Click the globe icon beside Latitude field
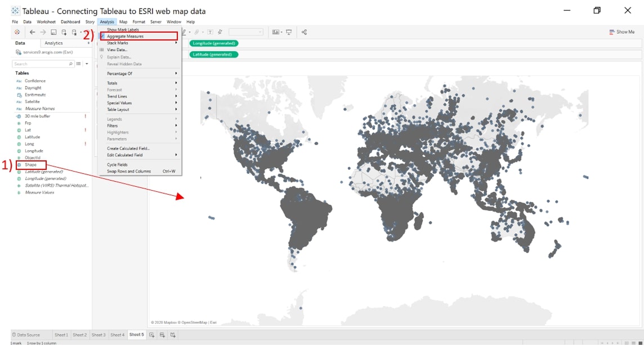The width and height of the screenshot is (644, 346). click(19, 137)
